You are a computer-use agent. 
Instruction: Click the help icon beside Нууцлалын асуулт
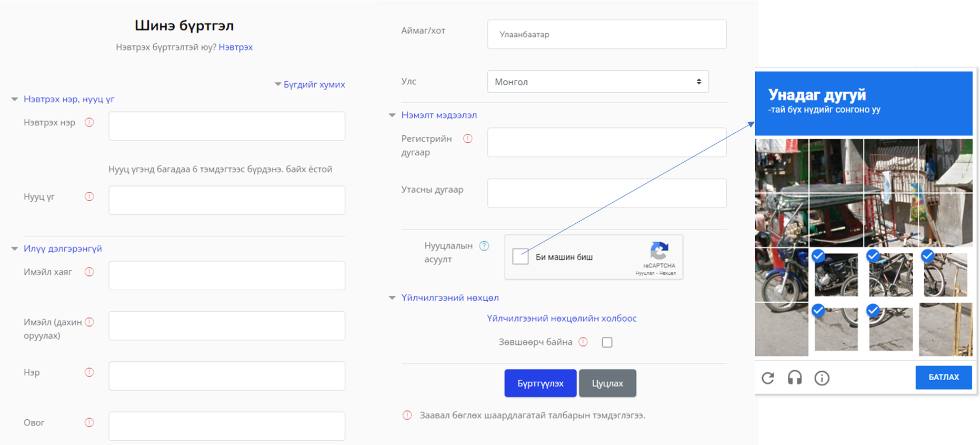coord(484,246)
